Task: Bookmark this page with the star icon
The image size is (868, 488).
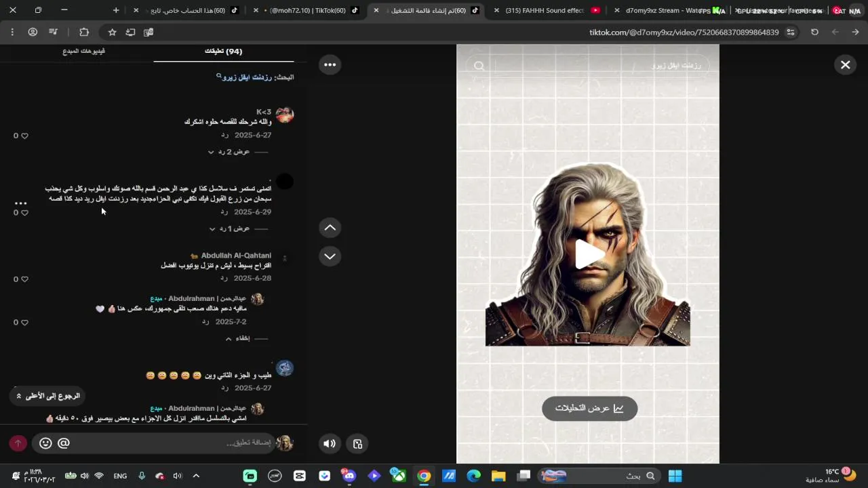Action: 113,32
